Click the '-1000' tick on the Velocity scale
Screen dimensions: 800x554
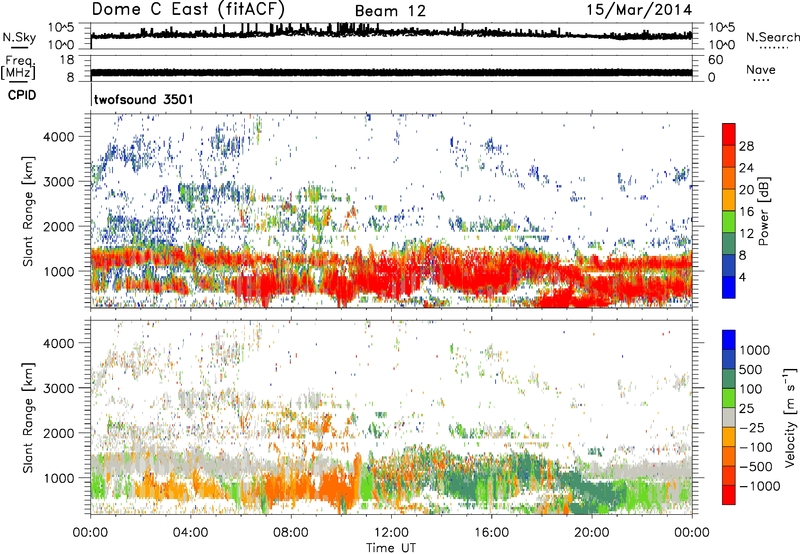tap(759, 486)
